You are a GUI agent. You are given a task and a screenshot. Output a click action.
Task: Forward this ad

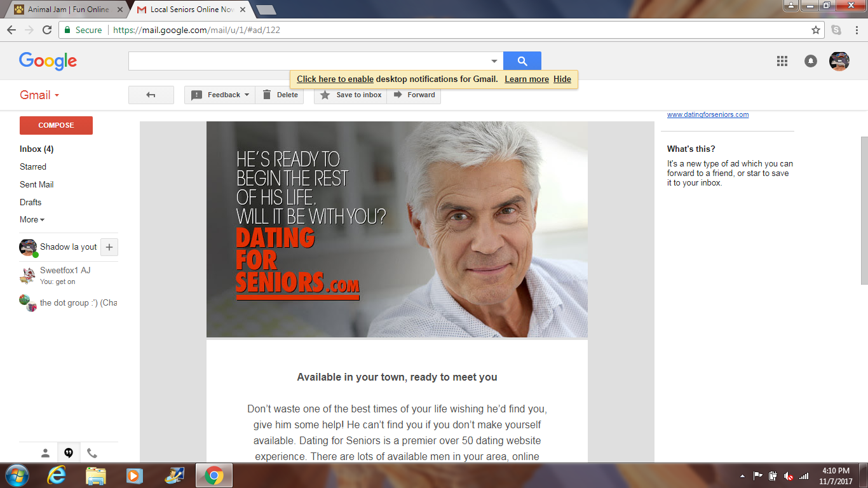click(414, 95)
